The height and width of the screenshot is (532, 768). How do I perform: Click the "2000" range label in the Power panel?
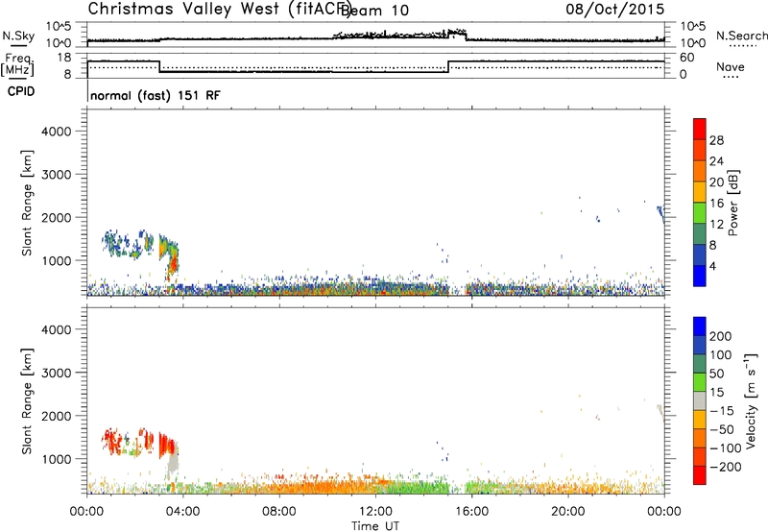(x=57, y=217)
